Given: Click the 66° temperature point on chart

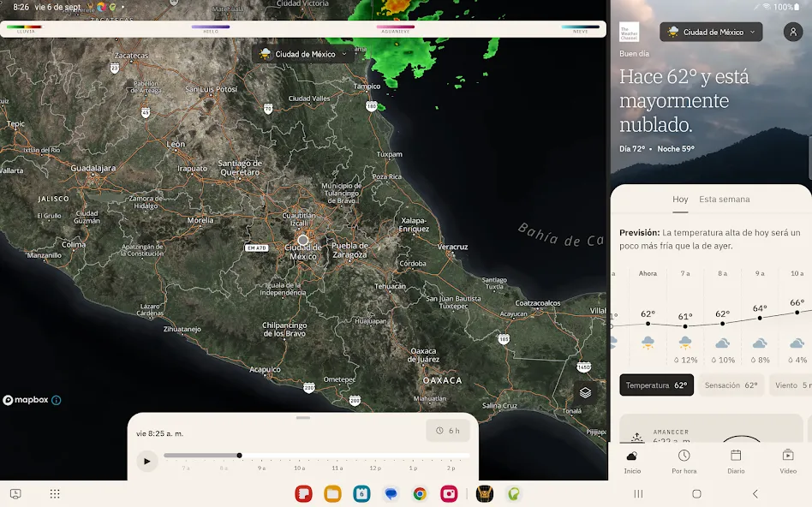Looking at the screenshot, I should point(797,313).
